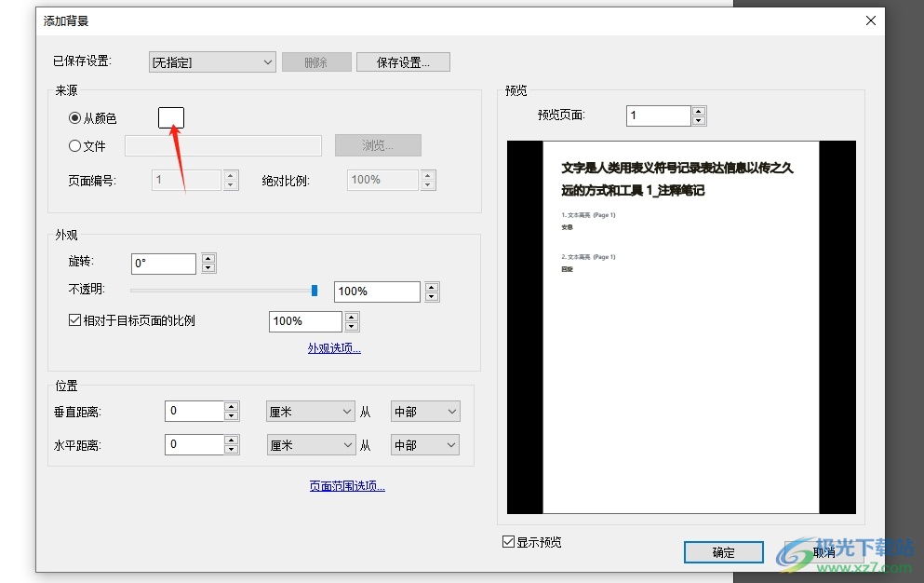Decrease 不透明 percentage with down arrow
The width and height of the screenshot is (924, 583).
click(432, 297)
